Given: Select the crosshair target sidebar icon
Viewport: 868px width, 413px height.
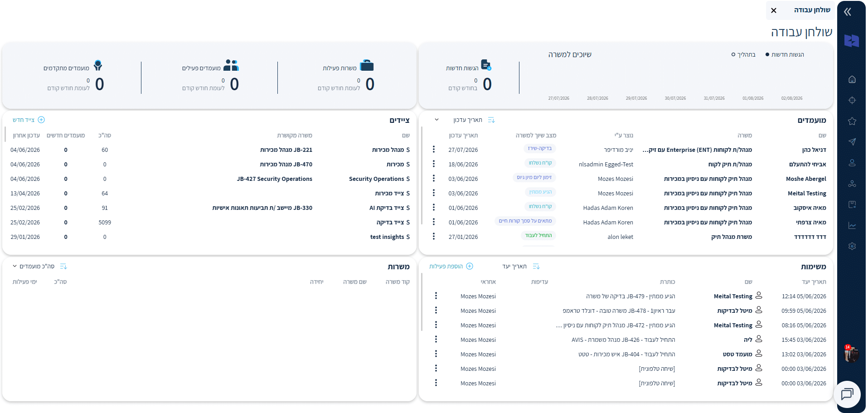Looking at the screenshot, I should (x=852, y=100).
